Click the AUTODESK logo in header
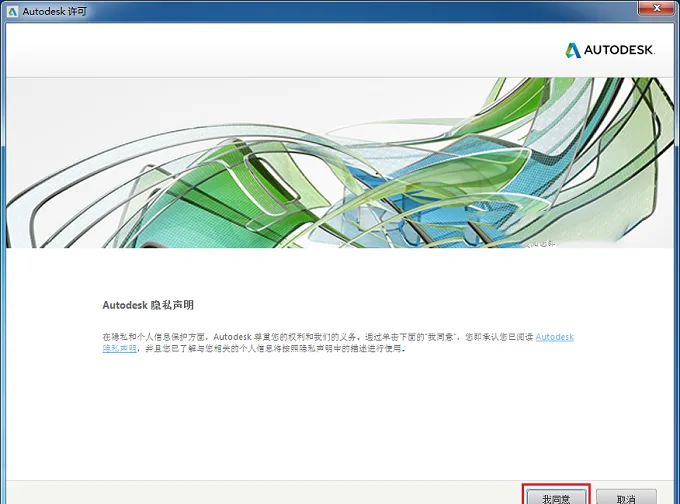This screenshot has width=680, height=504. [609, 50]
